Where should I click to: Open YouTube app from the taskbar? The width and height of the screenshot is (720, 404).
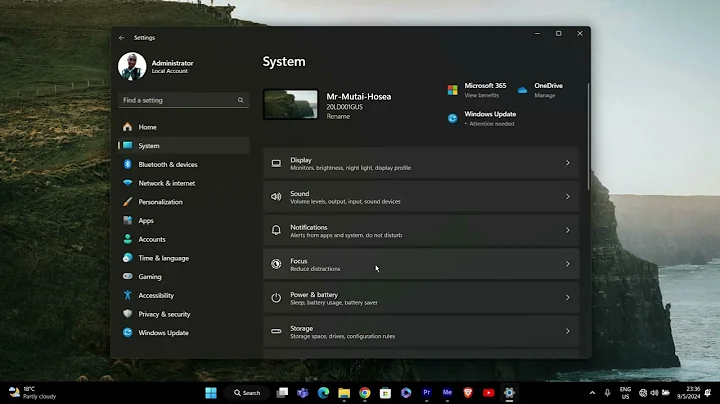(x=489, y=393)
